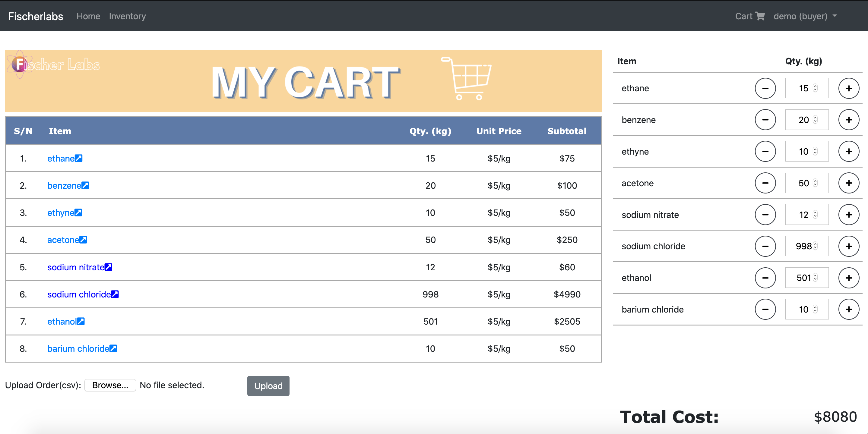Click minus button for acetone
Image resolution: width=868 pixels, height=434 pixels.
pos(765,183)
